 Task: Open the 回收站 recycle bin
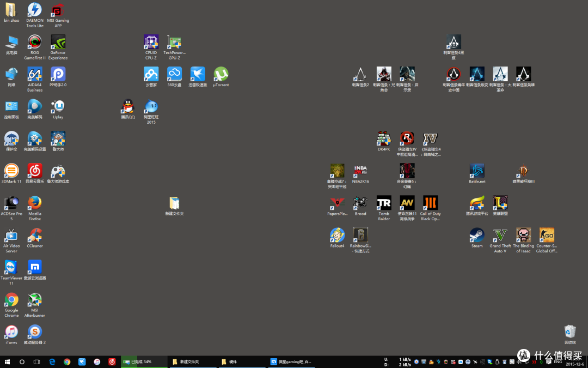[x=569, y=335]
